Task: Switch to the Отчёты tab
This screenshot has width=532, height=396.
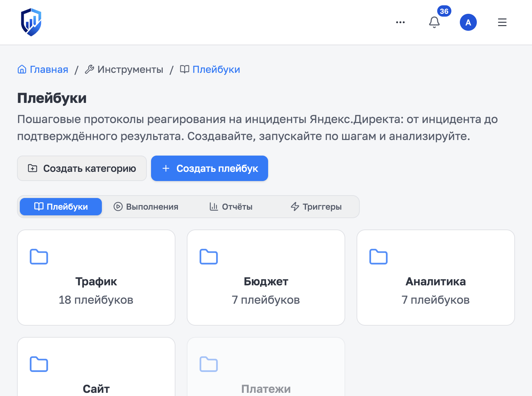Action: tap(231, 206)
